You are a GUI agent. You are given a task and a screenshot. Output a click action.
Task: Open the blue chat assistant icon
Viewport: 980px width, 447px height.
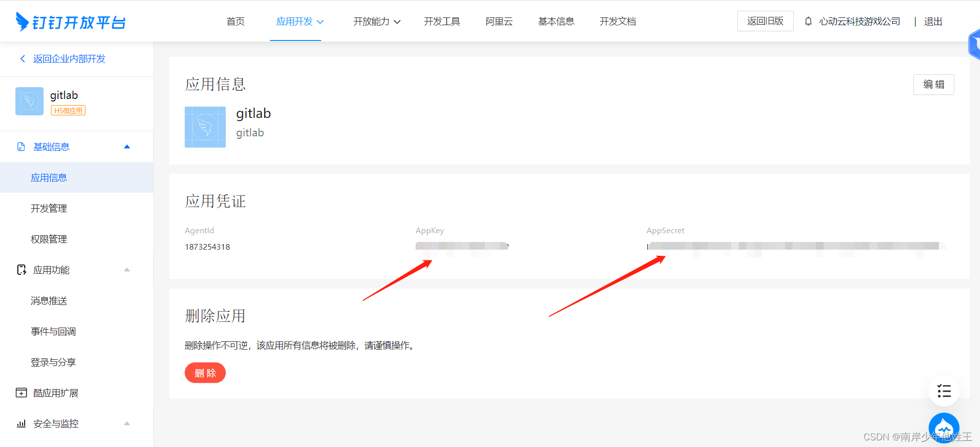click(944, 428)
